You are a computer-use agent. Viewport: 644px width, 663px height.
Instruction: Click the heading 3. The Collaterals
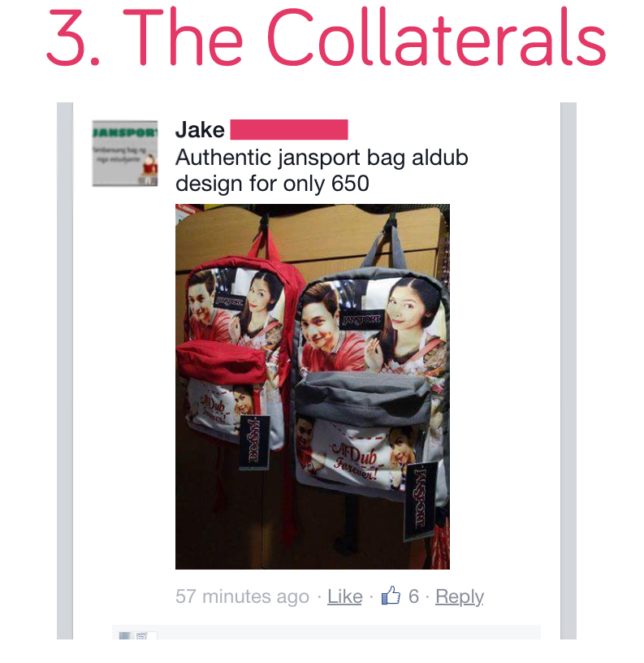326,37
